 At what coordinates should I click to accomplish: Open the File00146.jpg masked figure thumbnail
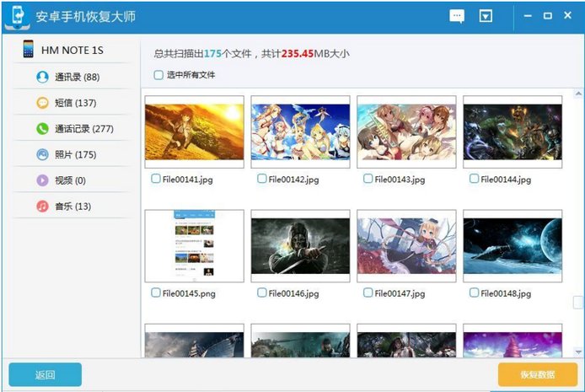(x=300, y=246)
